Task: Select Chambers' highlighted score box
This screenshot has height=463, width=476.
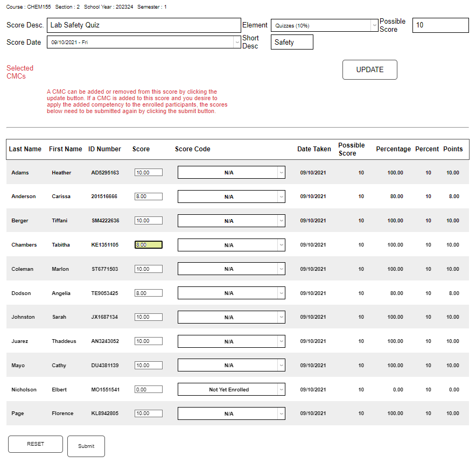Action: click(x=149, y=244)
